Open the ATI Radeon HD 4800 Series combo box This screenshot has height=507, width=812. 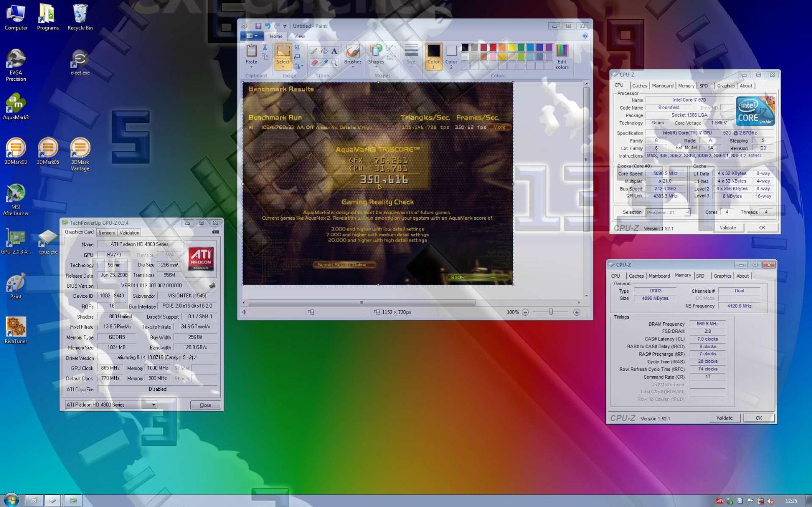point(111,404)
